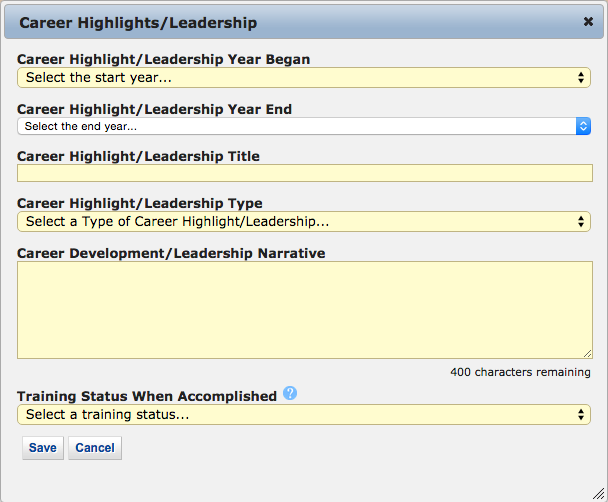Expand the Type of Career Highlight/Leadership dropdown
Screen dimensions: 608x502
(x=304, y=221)
